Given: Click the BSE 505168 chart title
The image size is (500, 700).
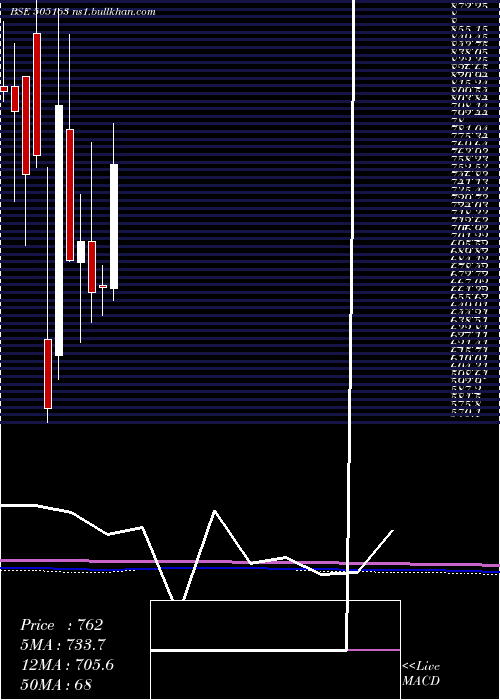Looking at the screenshot, I should tap(83, 12).
